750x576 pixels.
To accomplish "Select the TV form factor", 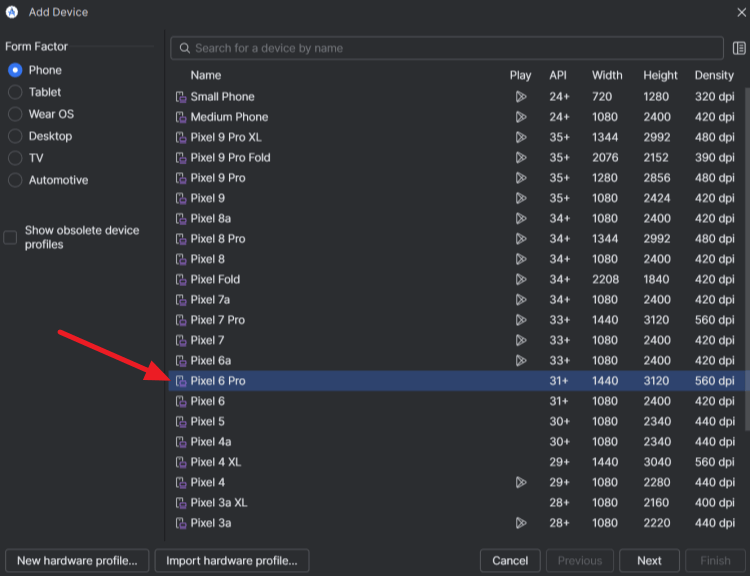I will point(15,158).
